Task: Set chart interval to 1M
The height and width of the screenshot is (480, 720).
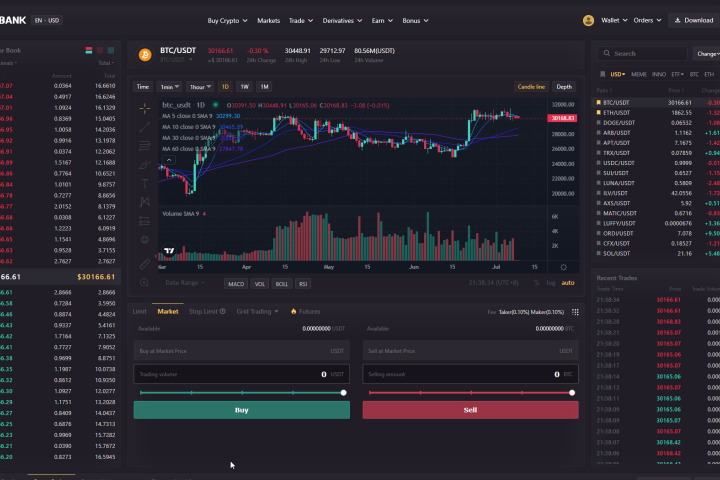Action: [x=264, y=87]
